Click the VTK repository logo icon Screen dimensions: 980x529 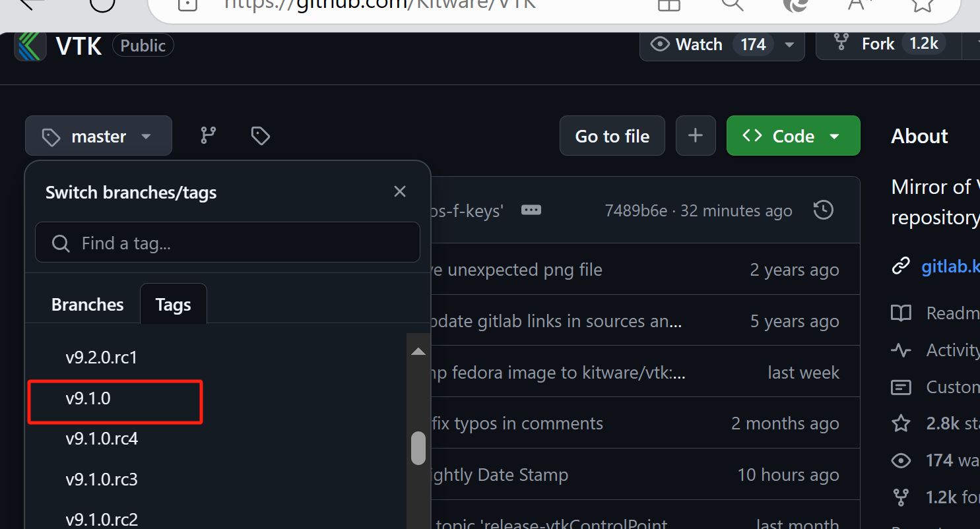(30, 46)
